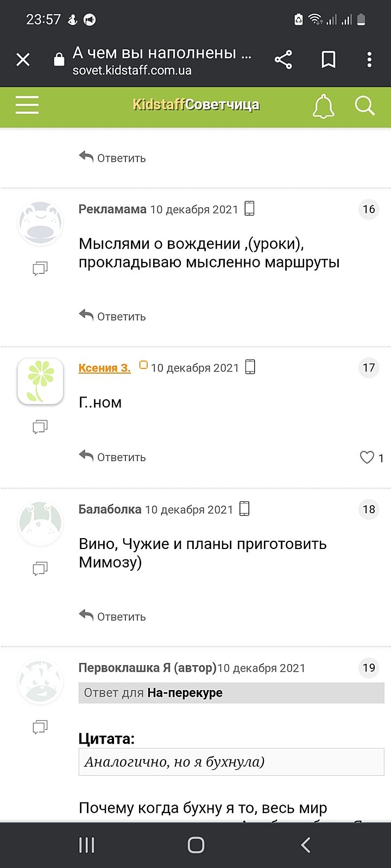Open На-перекуре reply reference
The width and height of the screenshot is (391, 868).
185,693
